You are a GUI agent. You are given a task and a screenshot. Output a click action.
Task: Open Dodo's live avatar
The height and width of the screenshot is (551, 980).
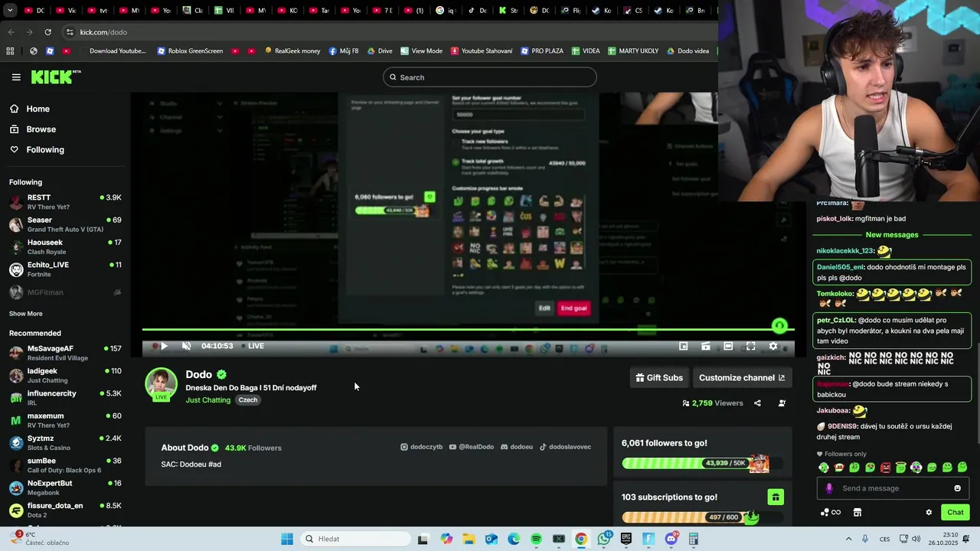coord(161,384)
